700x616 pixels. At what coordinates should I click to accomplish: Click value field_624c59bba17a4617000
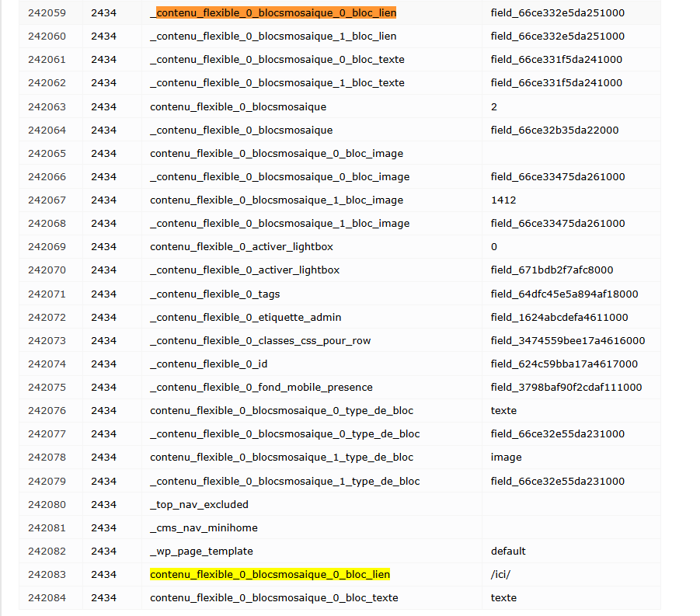(564, 364)
